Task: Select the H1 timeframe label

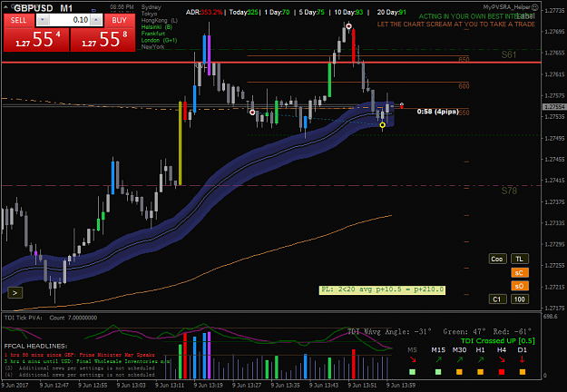Action: (x=480, y=350)
